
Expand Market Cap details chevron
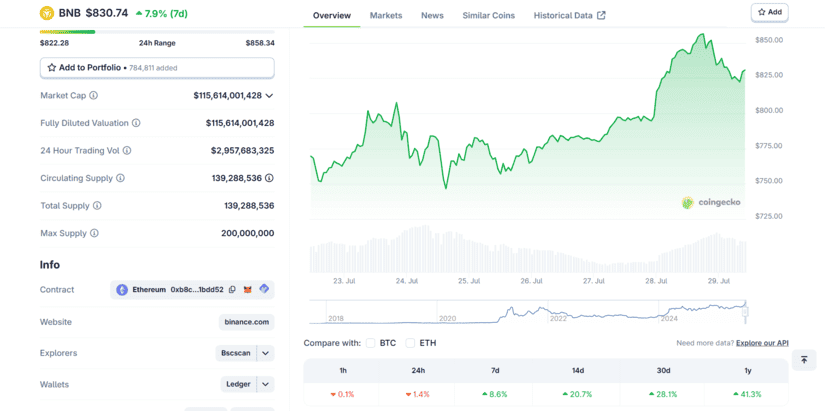coord(269,96)
